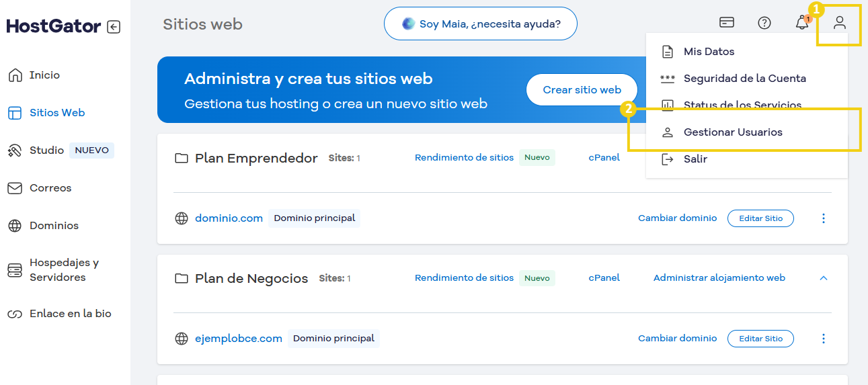
Task: Click the server icon beside Hospedajes y Servidores
Action: (15, 270)
